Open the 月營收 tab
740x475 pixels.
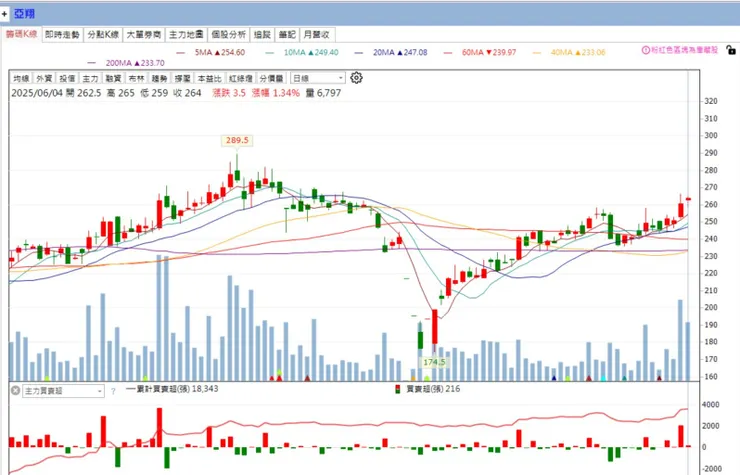tap(317, 34)
